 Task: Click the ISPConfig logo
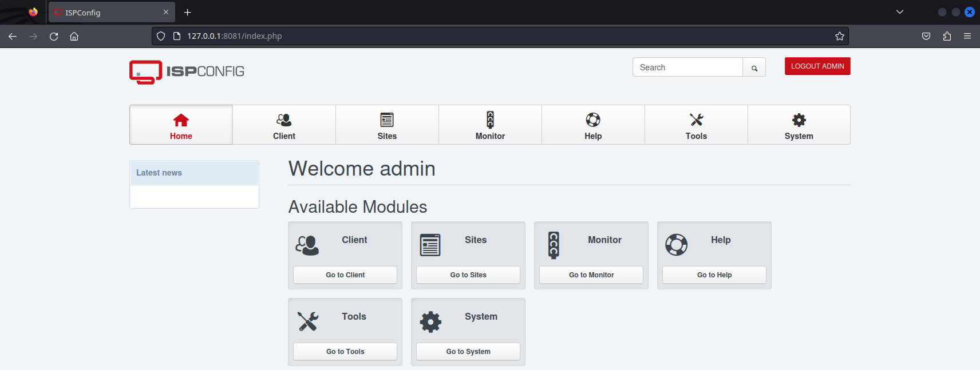pos(187,72)
